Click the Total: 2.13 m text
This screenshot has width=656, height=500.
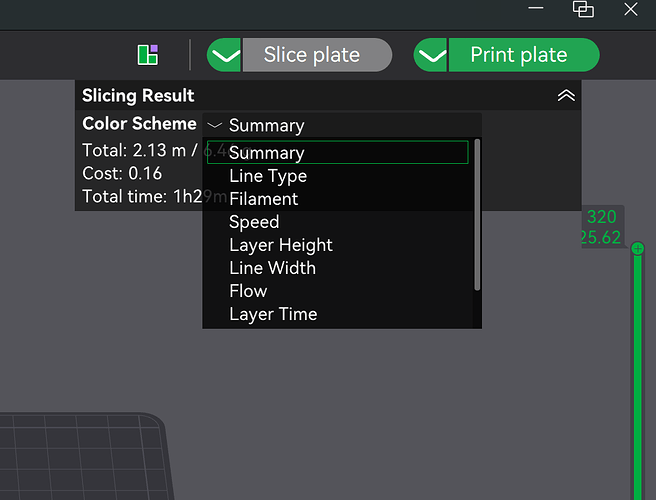tap(134, 150)
